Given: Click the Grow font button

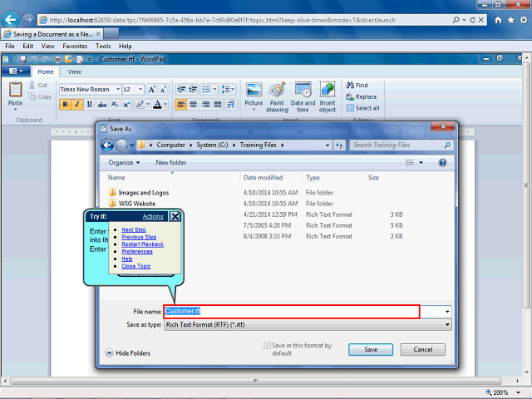Looking at the screenshot, I should [151, 90].
